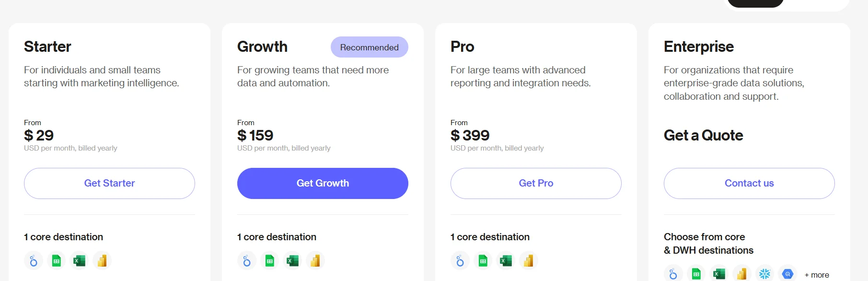The image size is (868, 281).
Task: Click Excel icon under Growth plan
Action: pos(292,261)
